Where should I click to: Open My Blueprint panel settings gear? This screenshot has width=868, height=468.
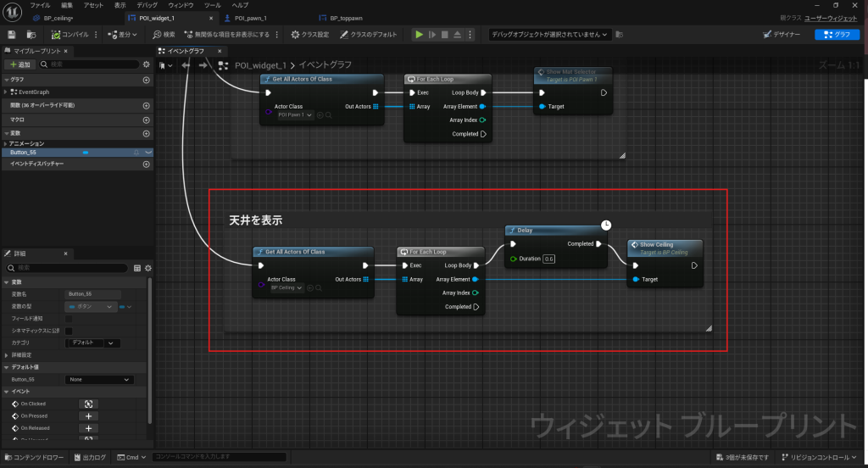pyautogui.click(x=147, y=64)
